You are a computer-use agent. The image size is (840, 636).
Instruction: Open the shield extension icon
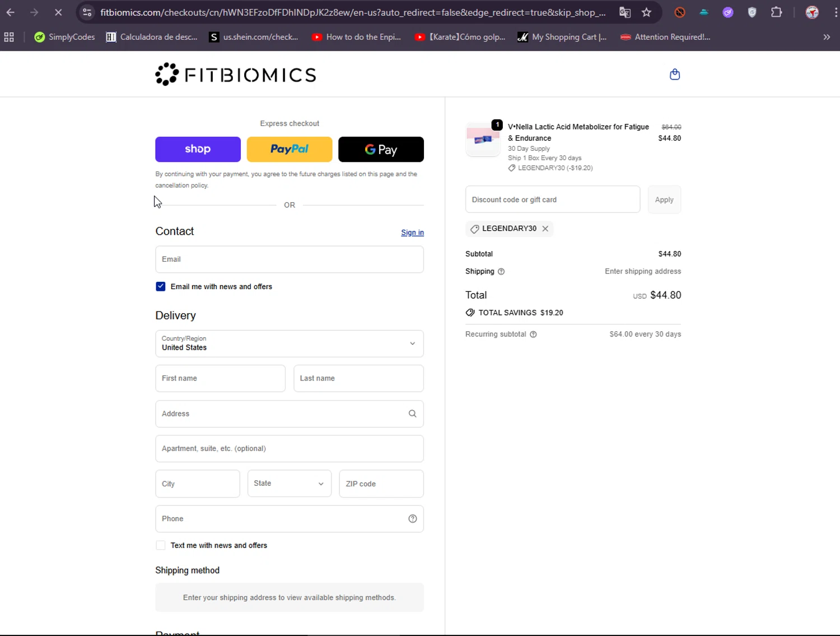[x=752, y=12]
